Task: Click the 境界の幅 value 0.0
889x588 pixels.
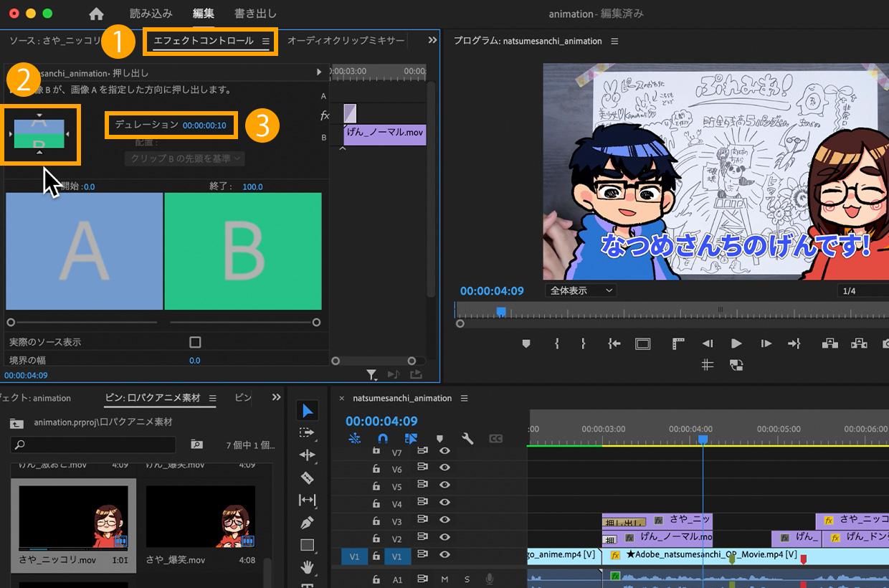Action: (194, 361)
